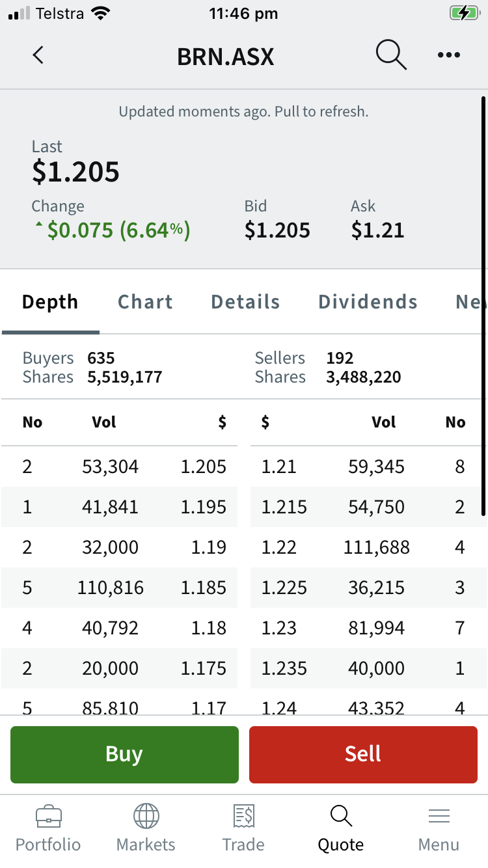Image resolution: width=488 pixels, height=868 pixels.
Task: Tap the Last price $1.205
Action: (75, 172)
